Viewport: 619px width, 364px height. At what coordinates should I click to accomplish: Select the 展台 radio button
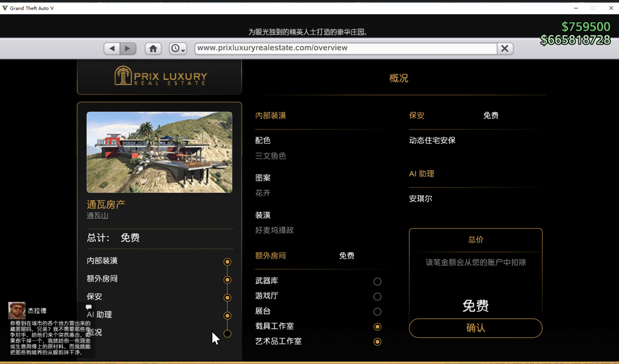click(x=377, y=312)
